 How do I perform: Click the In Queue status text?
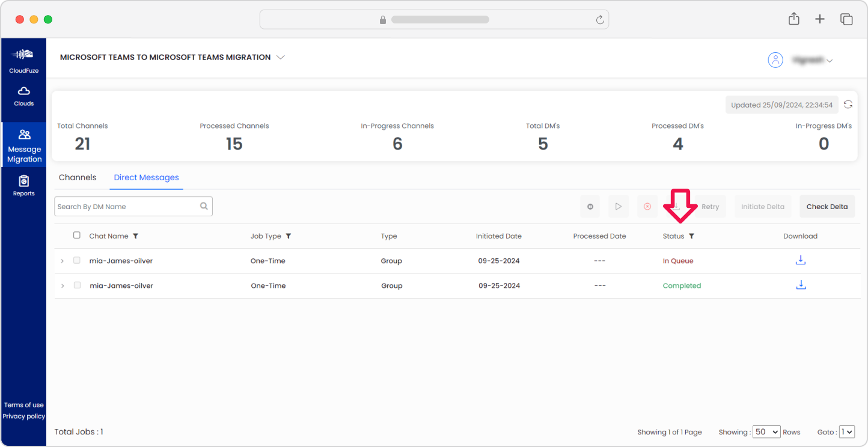(678, 261)
